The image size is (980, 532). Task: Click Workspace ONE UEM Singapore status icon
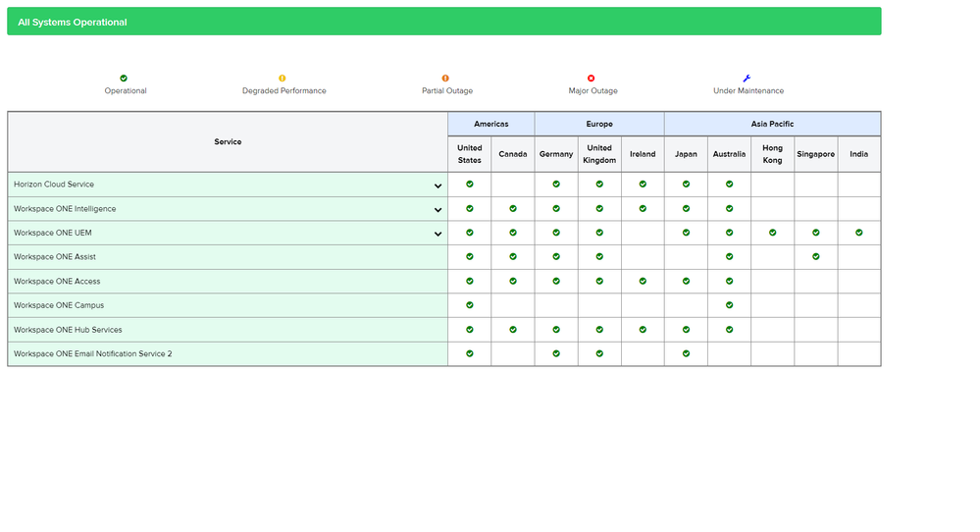(815, 233)
